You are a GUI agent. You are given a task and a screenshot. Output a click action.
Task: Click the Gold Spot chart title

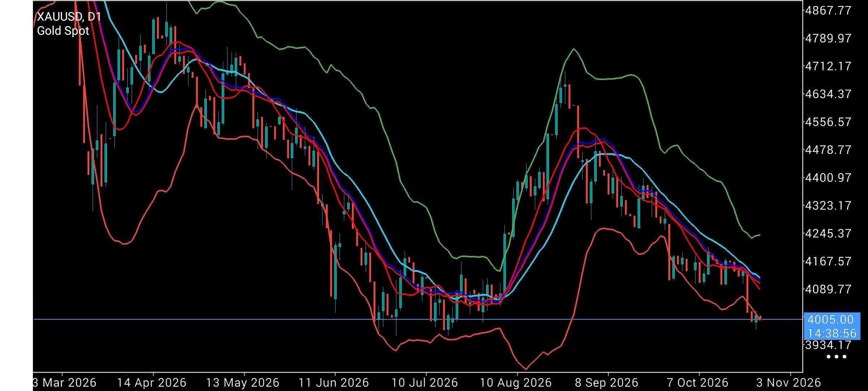coord(63,31)
